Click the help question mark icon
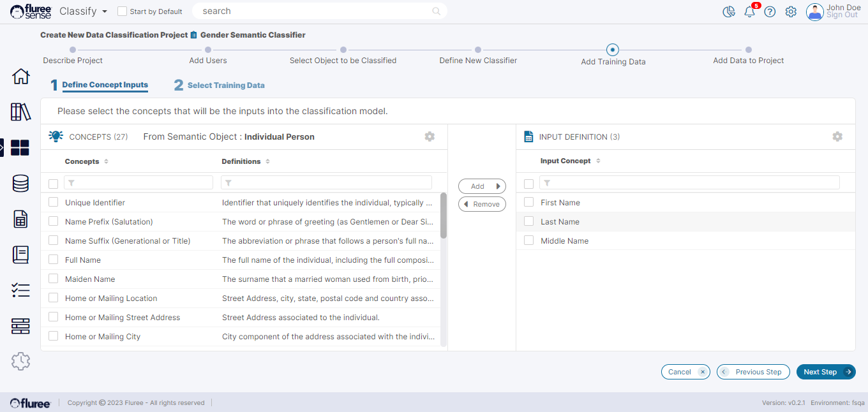The height and width of the screenshot is (412, 868). [x=770, y=11]
